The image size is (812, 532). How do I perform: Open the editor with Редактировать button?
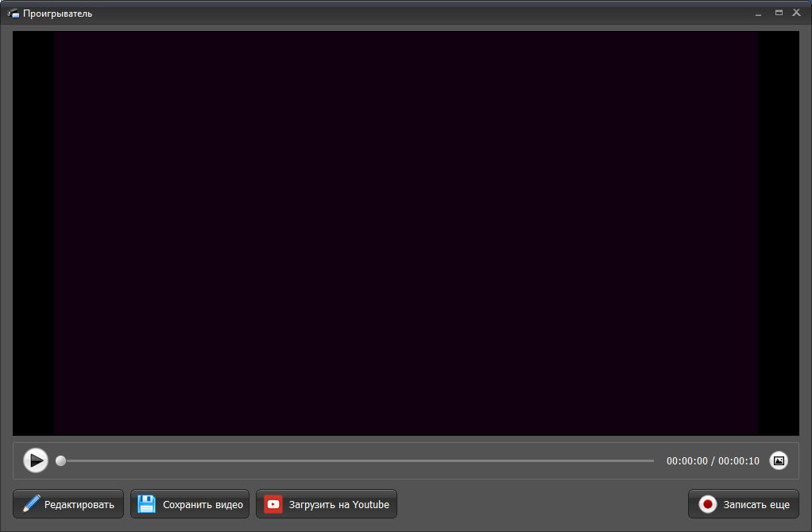pyautogui.click(x=68, y=504)
